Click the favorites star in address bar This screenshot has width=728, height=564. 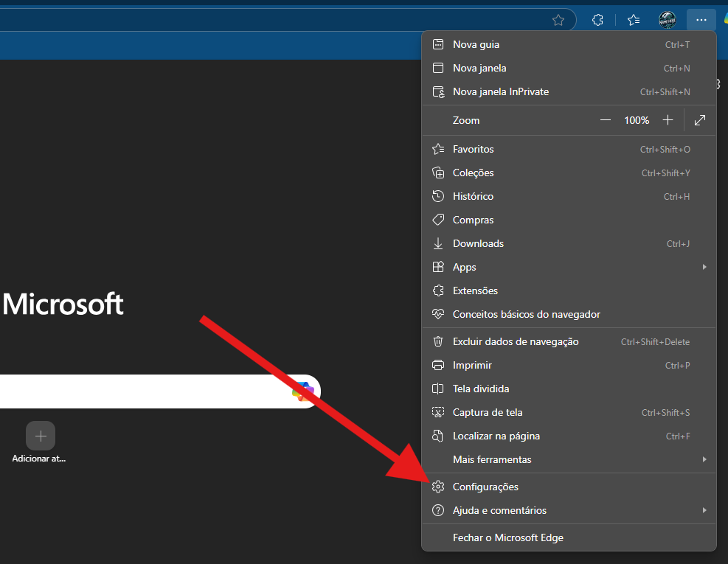pyautogui.click(x=558, y=20)
